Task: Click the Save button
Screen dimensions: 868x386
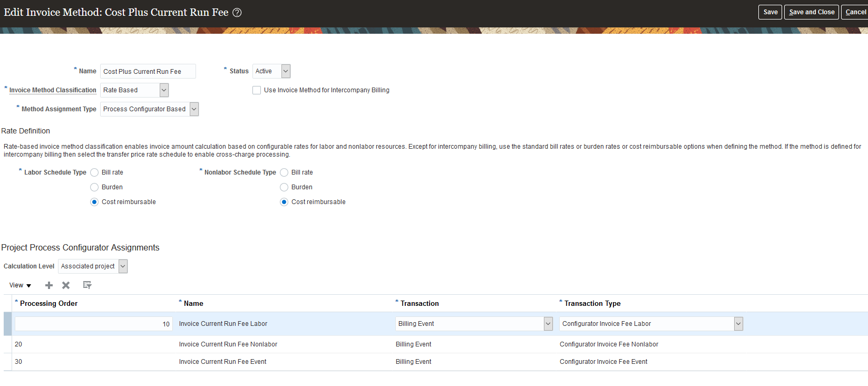Action: click(770, 12)
